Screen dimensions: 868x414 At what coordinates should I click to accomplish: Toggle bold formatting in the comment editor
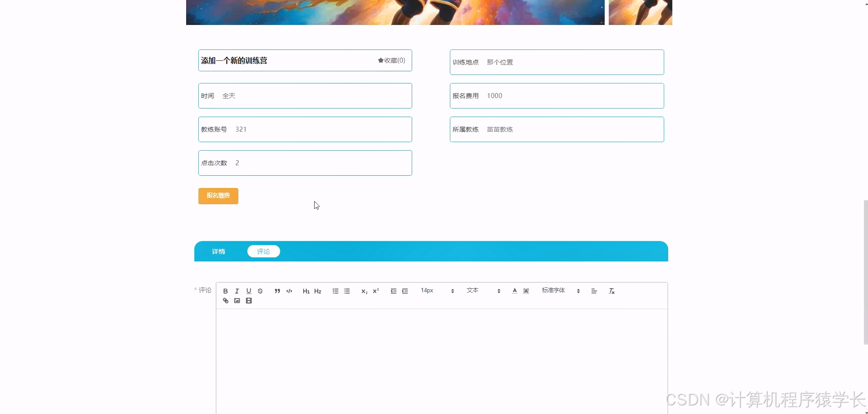[x=226, y=291]
